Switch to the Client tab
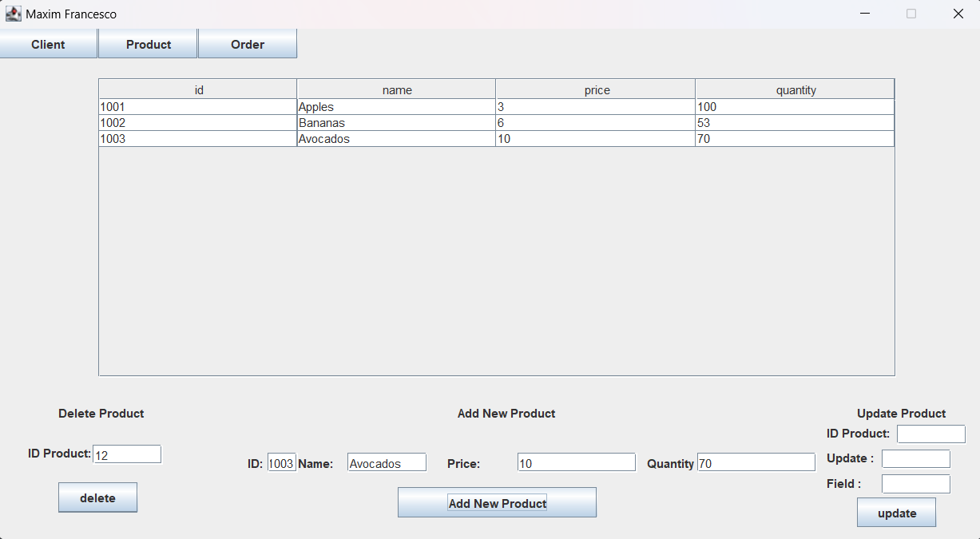Viewport: 980px width, 539px height. [48, 45]
